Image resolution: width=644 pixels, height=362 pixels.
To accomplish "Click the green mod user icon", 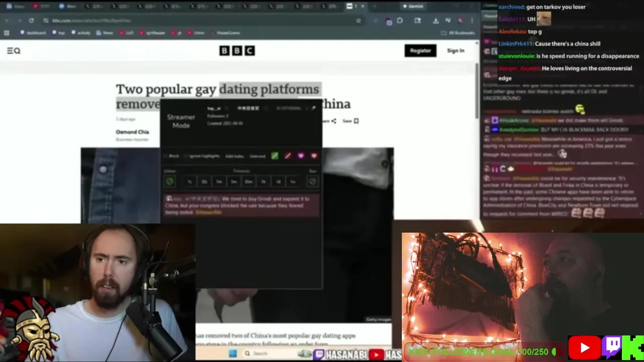I will 275,156.
